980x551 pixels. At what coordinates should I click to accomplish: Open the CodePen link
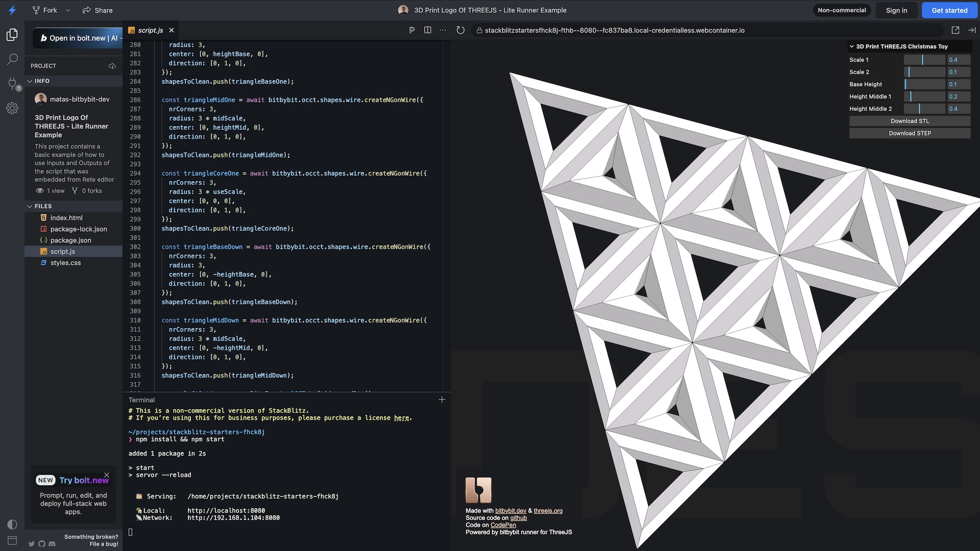point(503,525)
